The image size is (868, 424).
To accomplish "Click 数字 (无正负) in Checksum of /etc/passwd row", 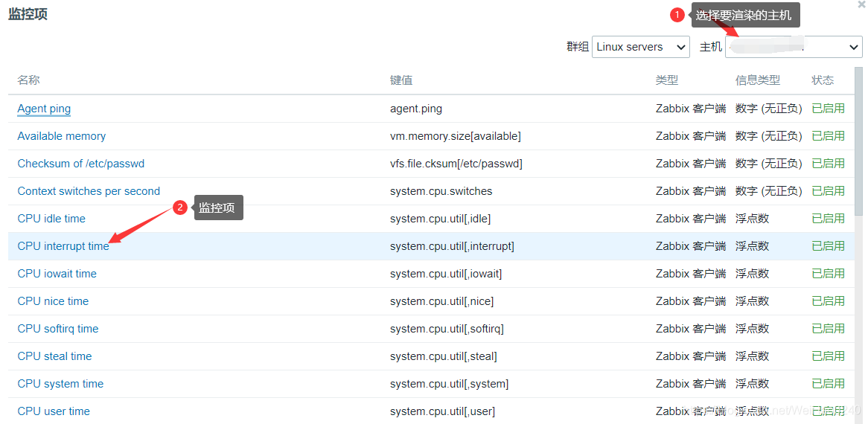I will [769, 164].
